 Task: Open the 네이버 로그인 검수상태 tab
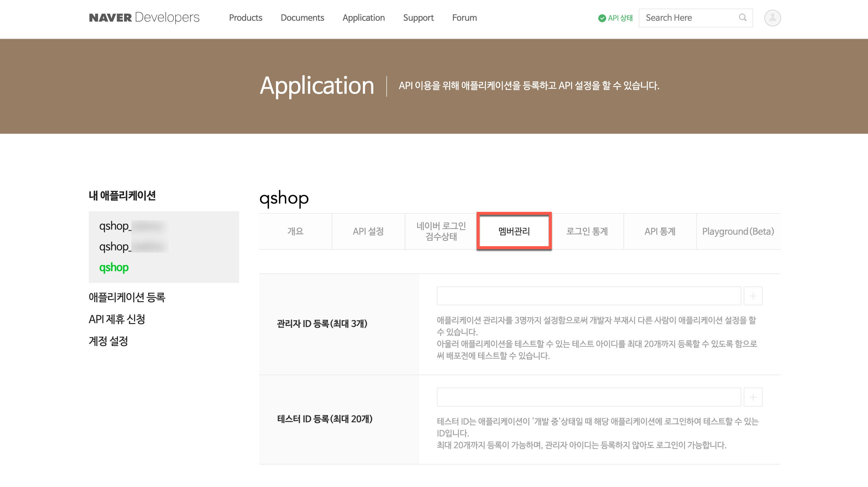[x=441, y=231]
